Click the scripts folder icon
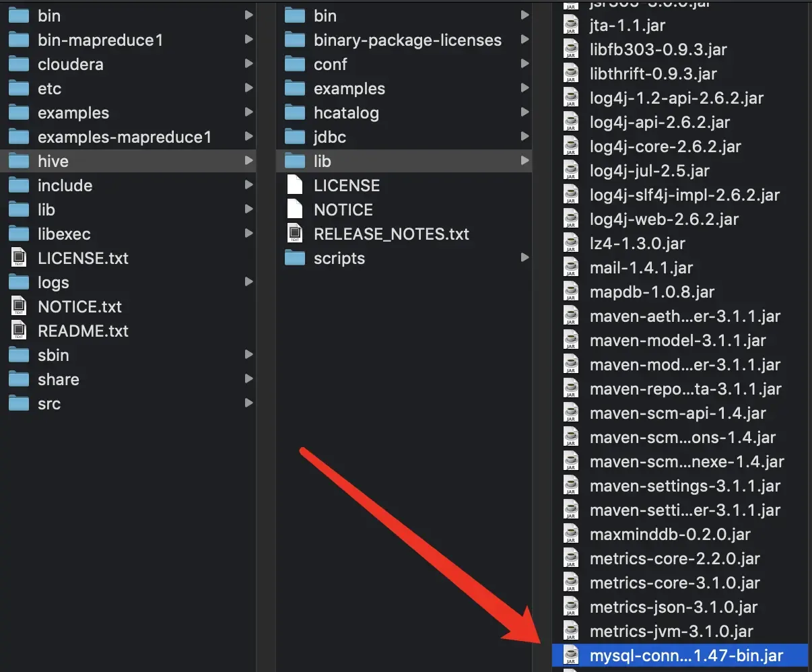The image size is (812, 672). point(295,259)
